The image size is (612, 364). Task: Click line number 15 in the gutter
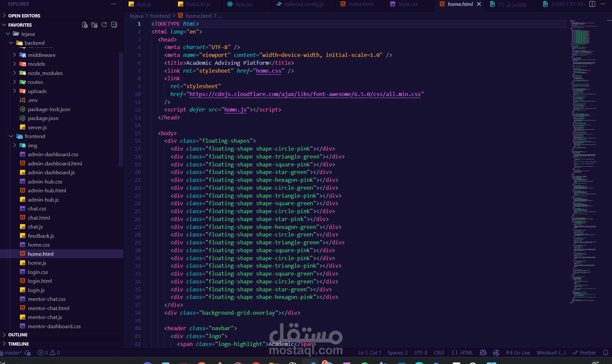point(138,133)
